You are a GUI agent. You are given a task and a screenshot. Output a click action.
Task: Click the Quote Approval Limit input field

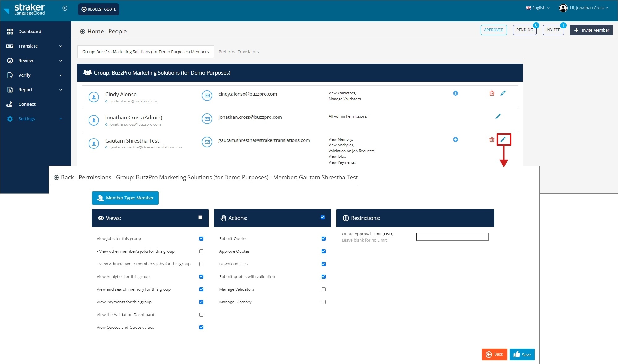[452, 237]
